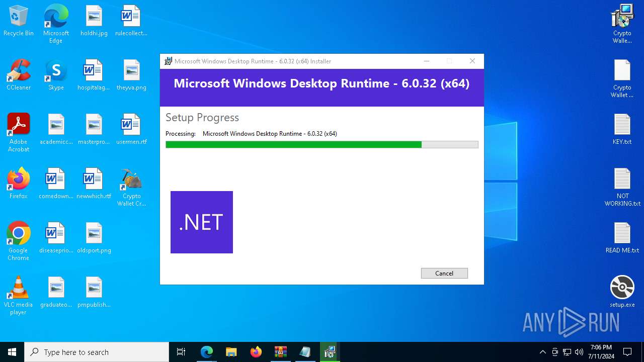Screen dimensions: 644x362
Task: Open Task View on taskbar
Action: (x=181, y=352)
